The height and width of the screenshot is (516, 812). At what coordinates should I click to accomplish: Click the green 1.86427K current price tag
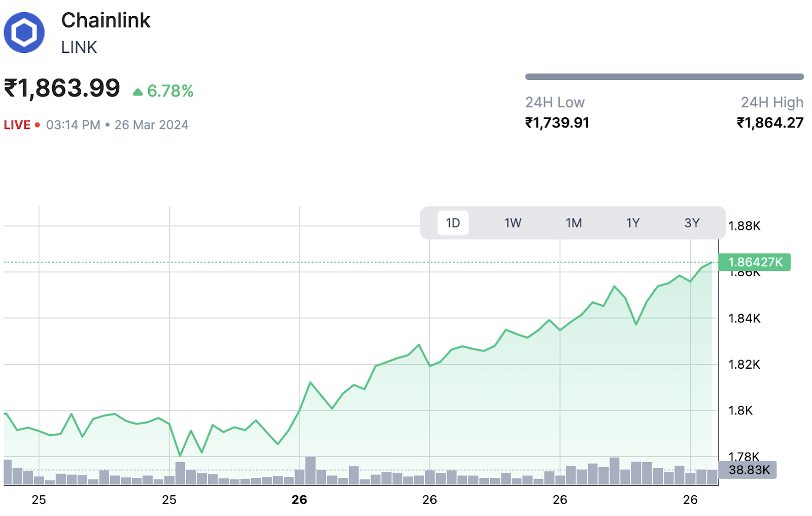755,262
